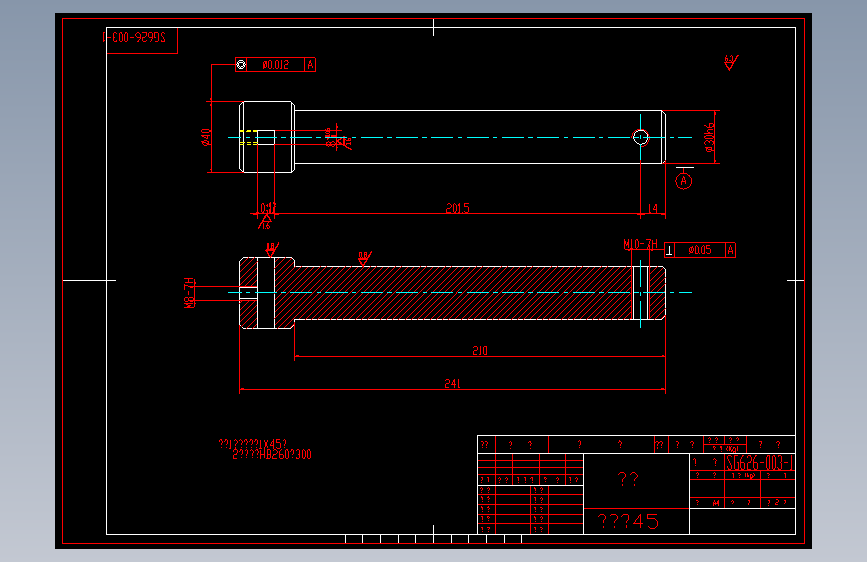Click the perpendicularity symbol in the ø0.05 frame
Viewport: 867px width, 562px height.
(669, 250)
